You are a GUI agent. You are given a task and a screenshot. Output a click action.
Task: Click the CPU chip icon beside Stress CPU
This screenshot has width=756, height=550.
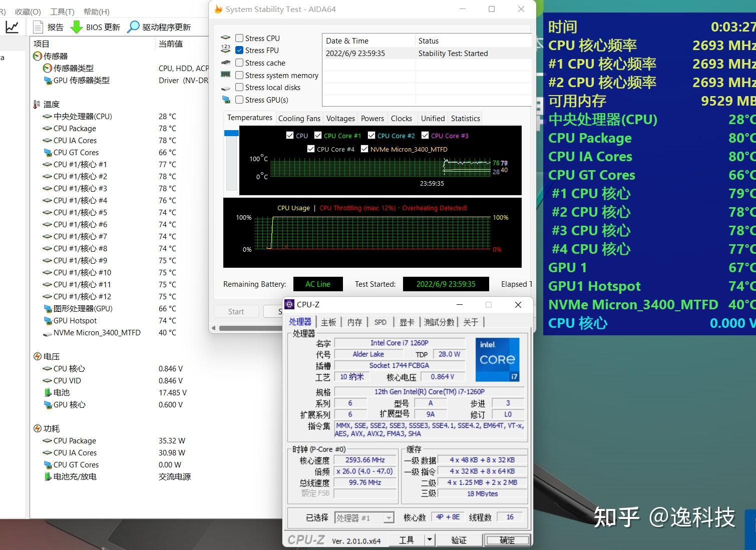tap(226, 37)
